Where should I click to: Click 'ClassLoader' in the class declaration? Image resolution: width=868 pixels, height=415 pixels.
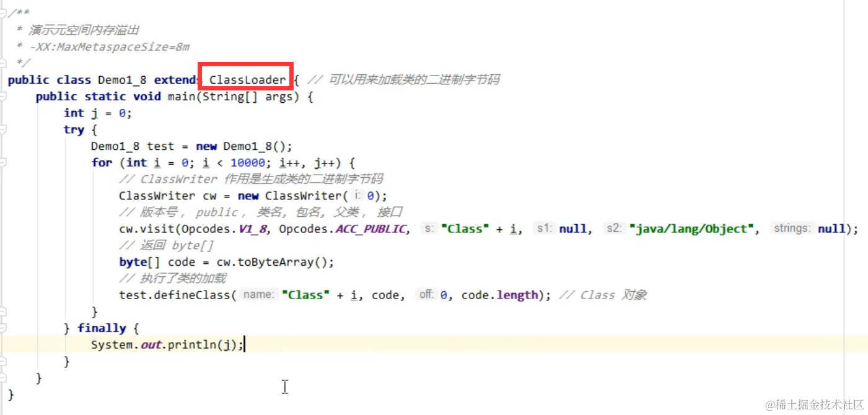coord(248,80)
